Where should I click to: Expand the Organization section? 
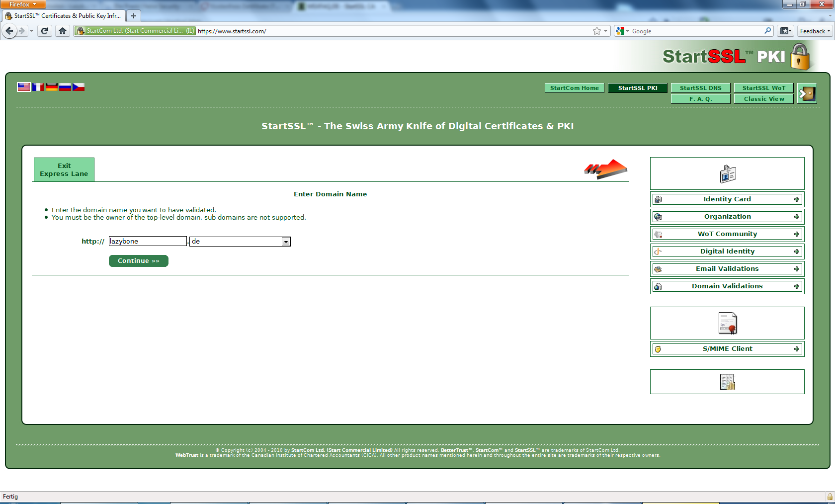(x=797, y=217)
